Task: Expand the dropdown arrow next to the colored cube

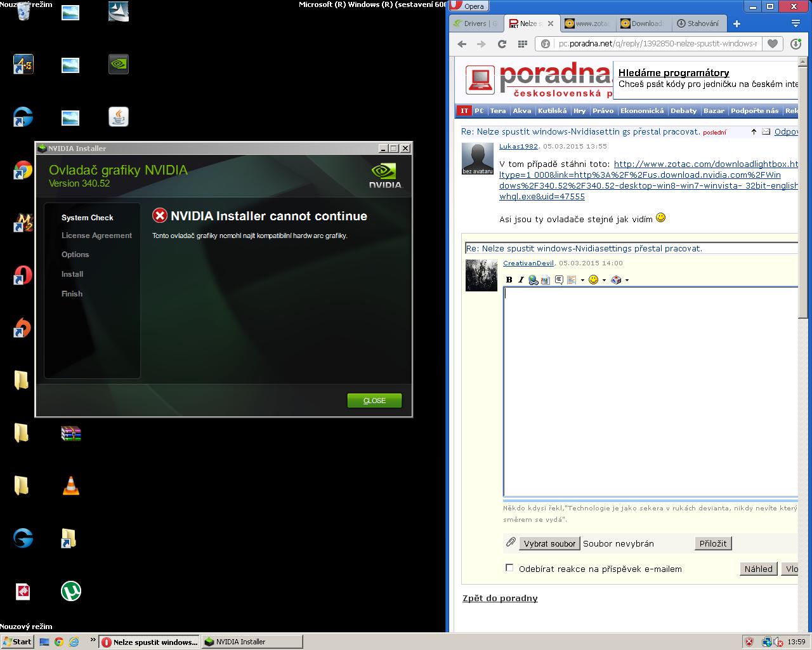Action: point(627,280)
